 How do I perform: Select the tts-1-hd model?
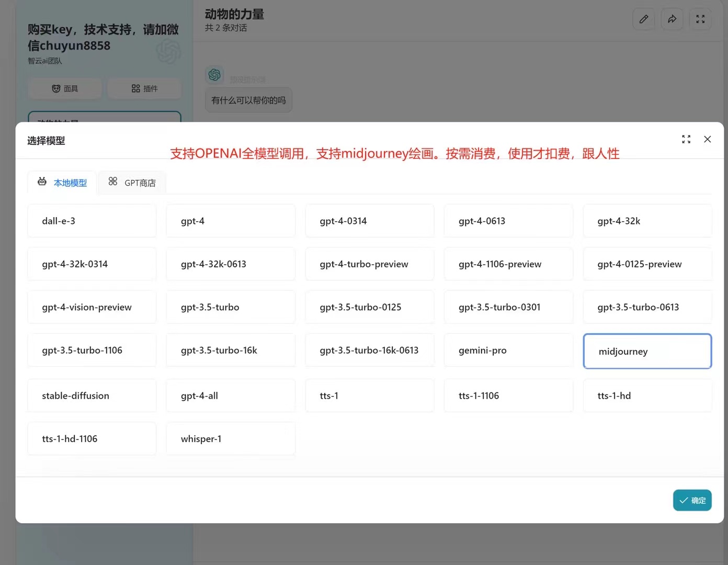pyautogui.click(x=647, y=395)
